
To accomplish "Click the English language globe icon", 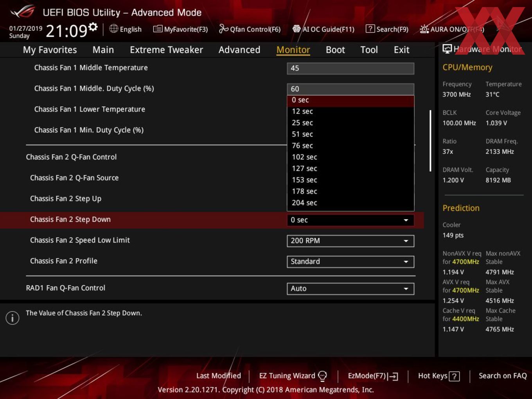I will (113, 29).
